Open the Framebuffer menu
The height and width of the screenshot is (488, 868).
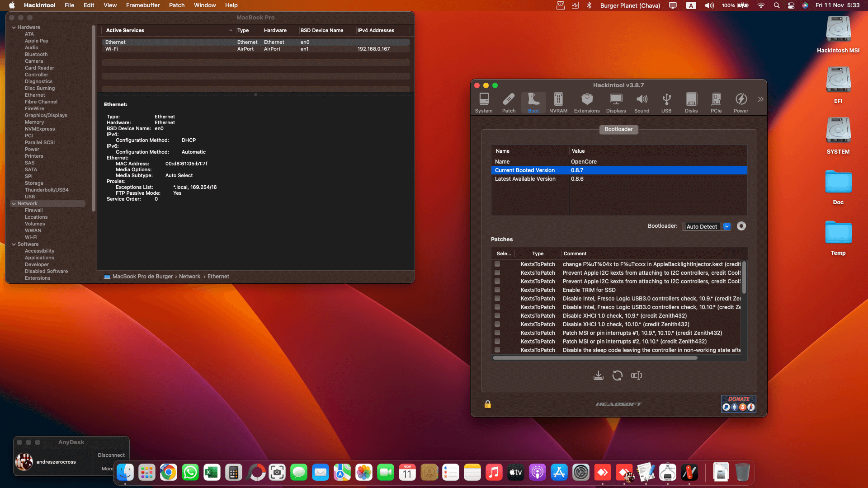point(143,5)
